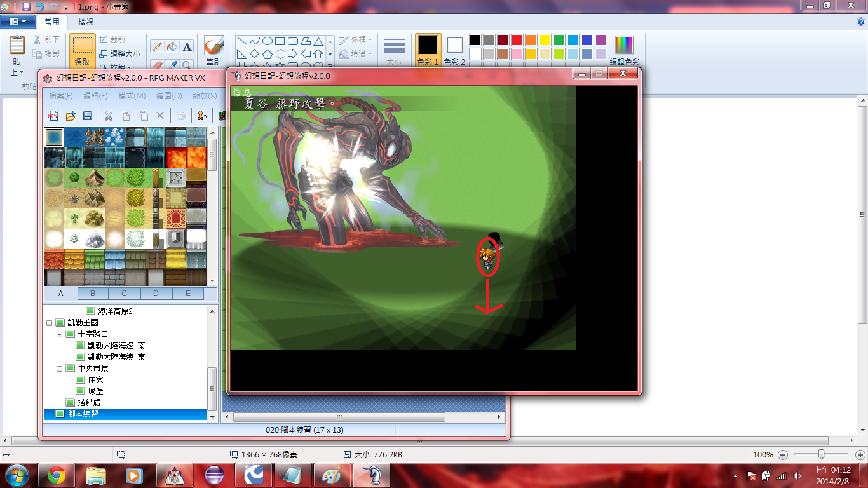Viewport: 868px width, 488px height.
Task: Open Google Chrome from the taskbar
Action: click(x=57, y=475)
